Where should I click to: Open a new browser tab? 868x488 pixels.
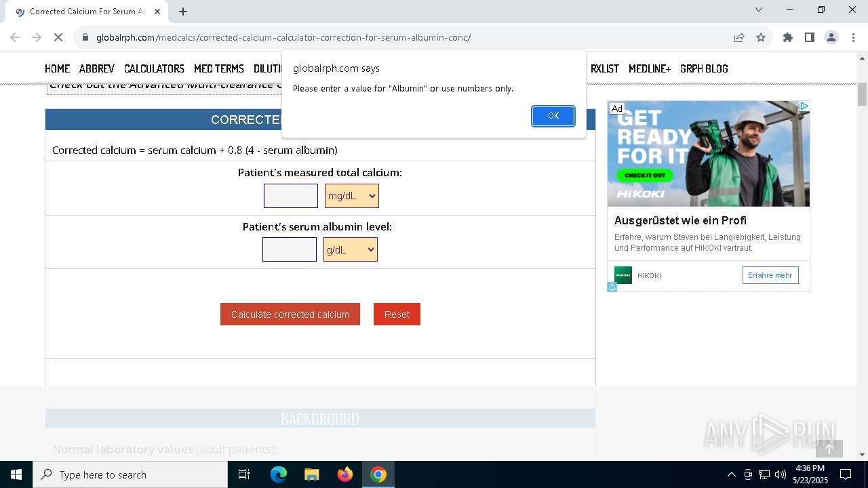pyautogui.click(x=183, y=12)
